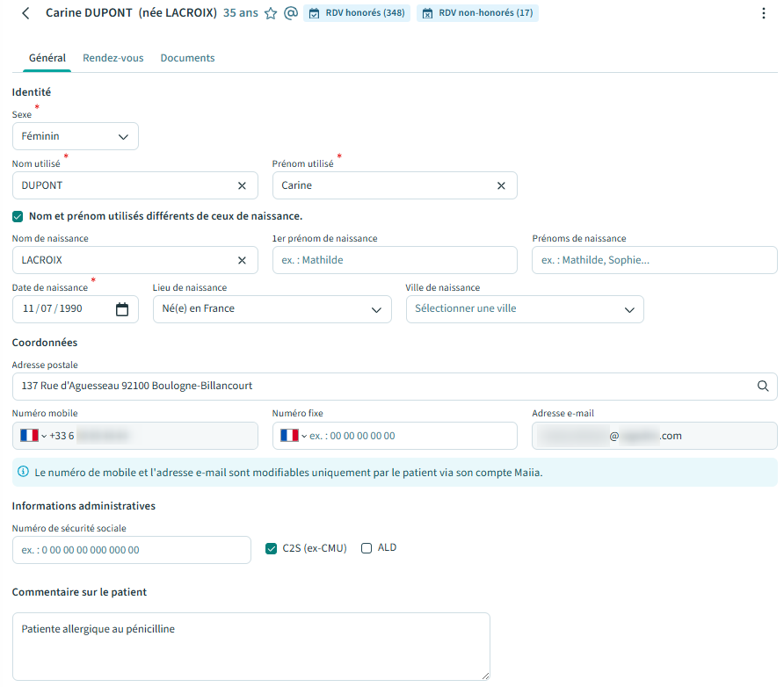Open the Sexe dropdown
Image resolution: width=784 pixels, height=687 pixels.
coord(76,136)
